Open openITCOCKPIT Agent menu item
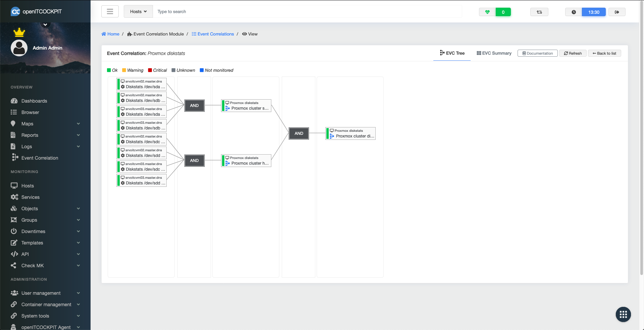 [x=45, y=327]
